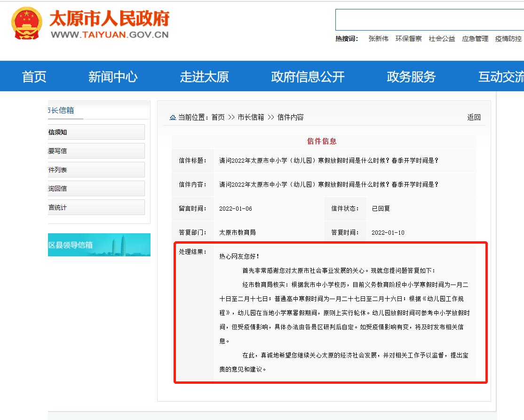Open the 新闻中心 navigation tab
This screenshot has height=420, width=524.
point(113,77)
